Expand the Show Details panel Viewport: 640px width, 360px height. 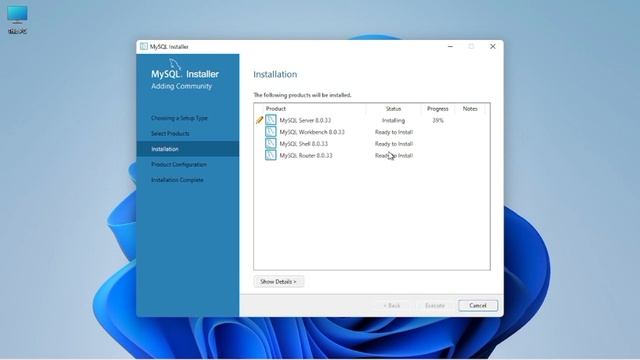pos(278,282)
